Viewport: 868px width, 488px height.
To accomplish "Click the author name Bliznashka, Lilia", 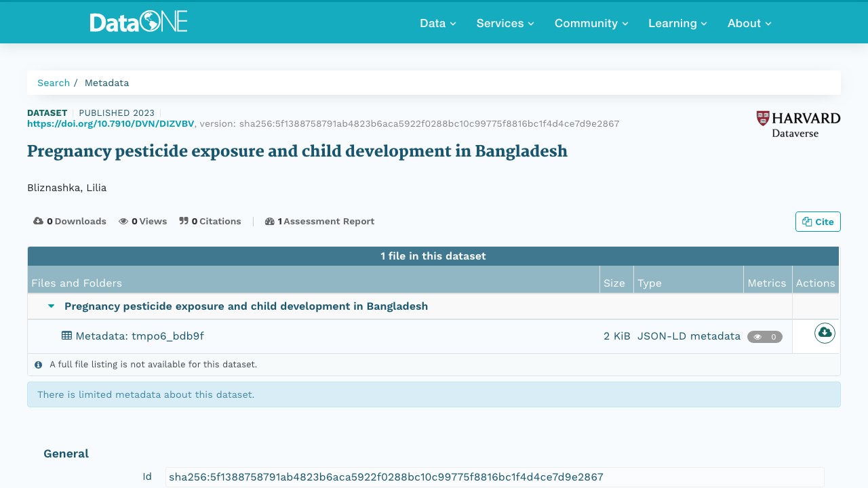I will (66, 188).
